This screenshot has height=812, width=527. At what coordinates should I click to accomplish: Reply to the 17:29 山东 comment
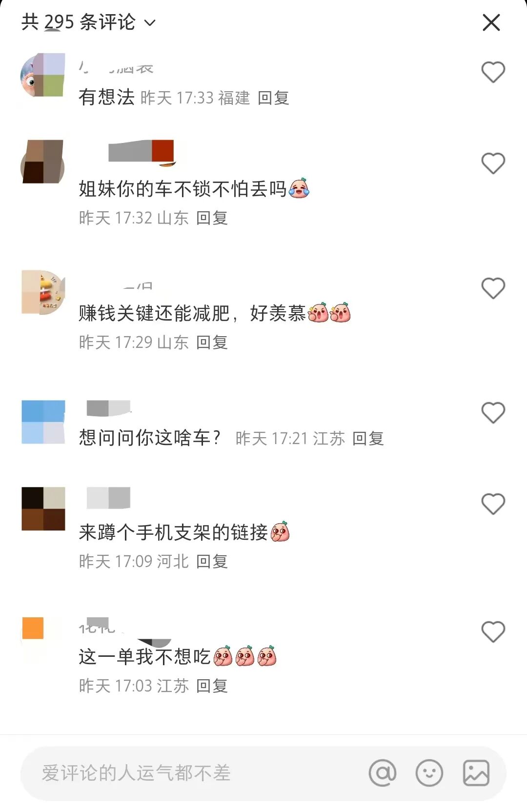click(x=212, y=342)
